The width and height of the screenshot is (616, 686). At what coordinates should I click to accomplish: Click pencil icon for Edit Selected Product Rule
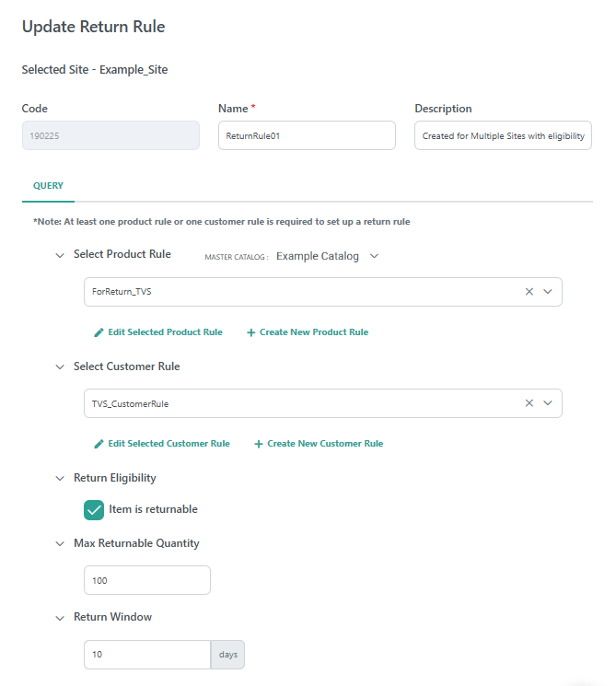(99, 332)
